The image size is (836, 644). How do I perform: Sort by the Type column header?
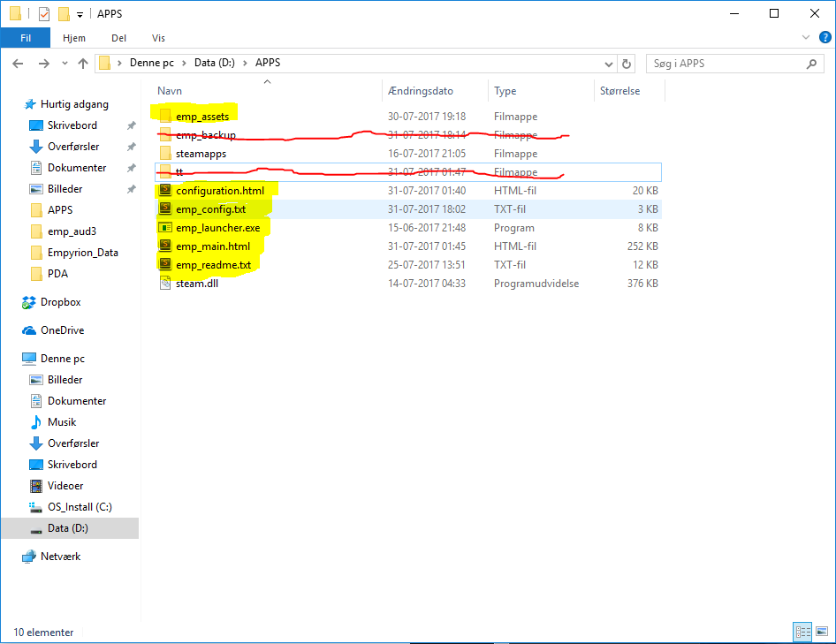pyautogui.click(x=505, y=91)
